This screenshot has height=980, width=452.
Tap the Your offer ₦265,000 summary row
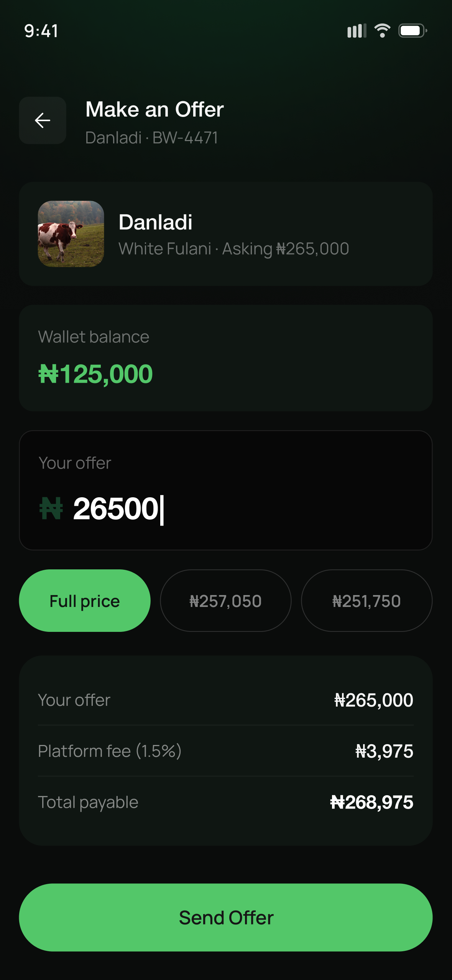click(226, 700)
